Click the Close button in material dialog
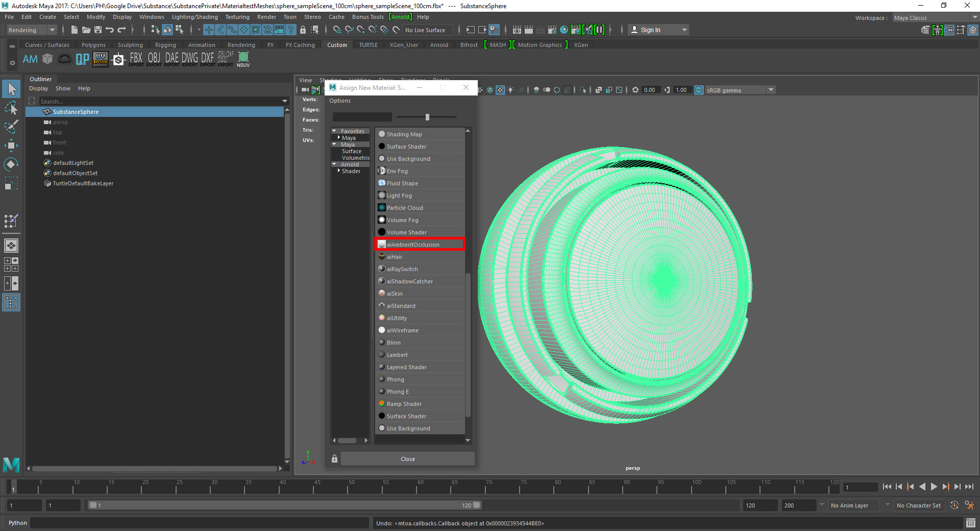This screenshot has height=531, width=980. pos(407,458)
